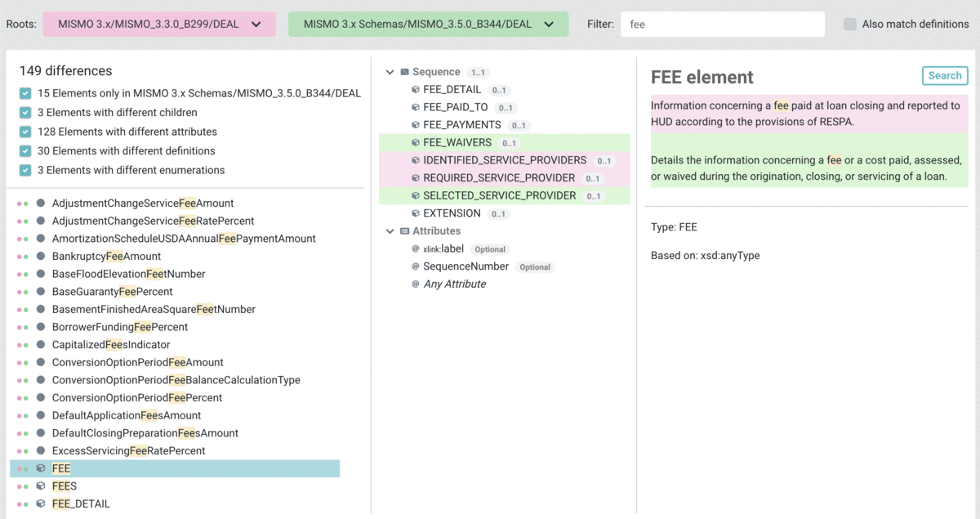
Task: Click the attribute icon beside Any Attribute
Action: (416, 284)
